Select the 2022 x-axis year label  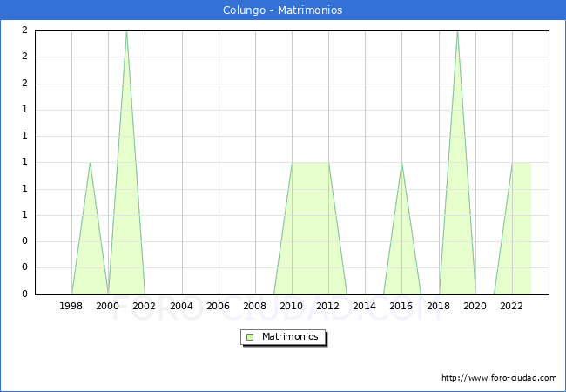point(512,306)
